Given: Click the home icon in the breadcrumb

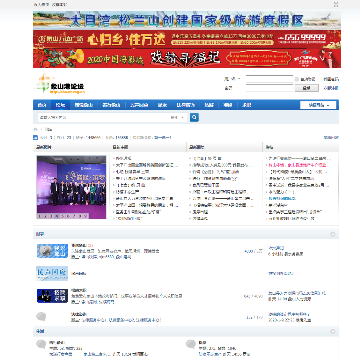Looking at the screenshot, I should coord(35,129).
